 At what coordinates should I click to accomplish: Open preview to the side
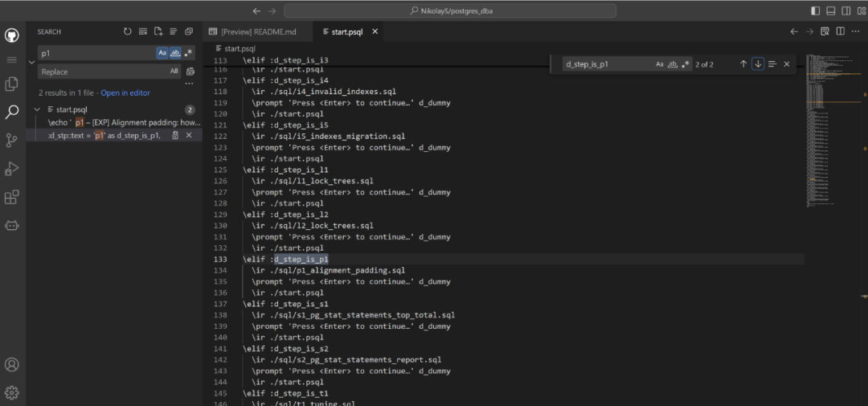[825, 31]
